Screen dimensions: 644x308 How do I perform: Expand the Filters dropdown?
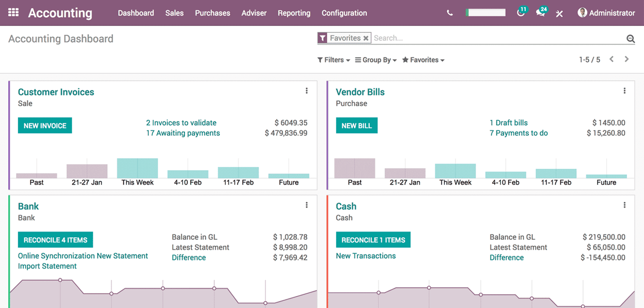pos(333,60)
